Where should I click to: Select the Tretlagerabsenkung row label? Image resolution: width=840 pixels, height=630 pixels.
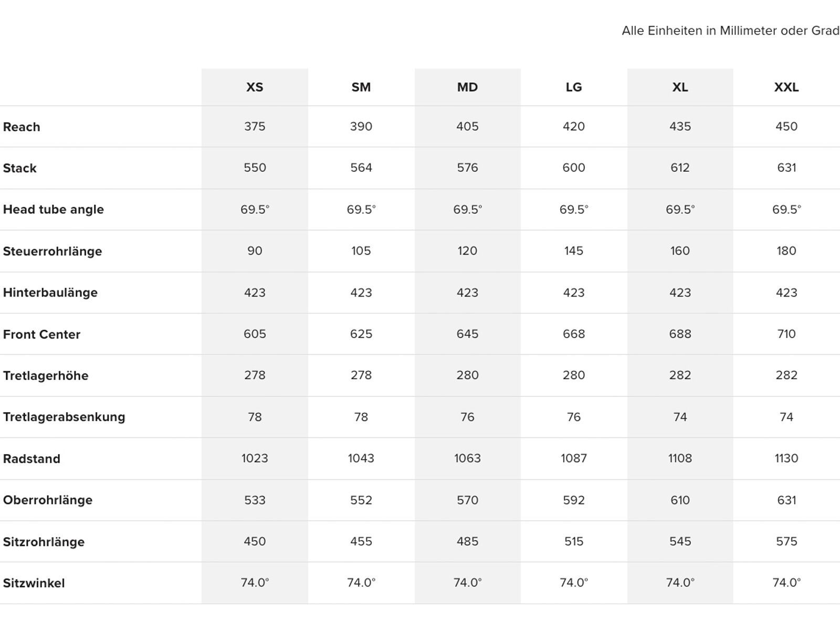[x=64, y=417]
